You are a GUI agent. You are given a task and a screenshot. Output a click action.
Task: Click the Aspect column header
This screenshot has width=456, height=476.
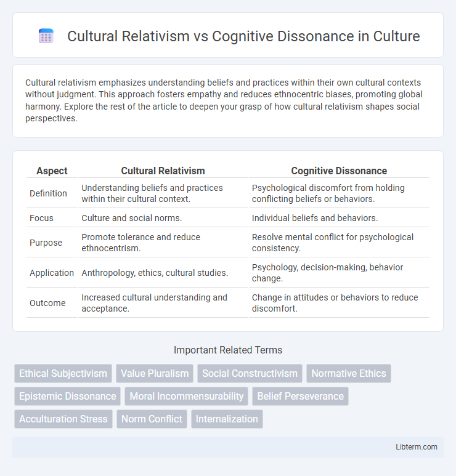coord(52,171)
